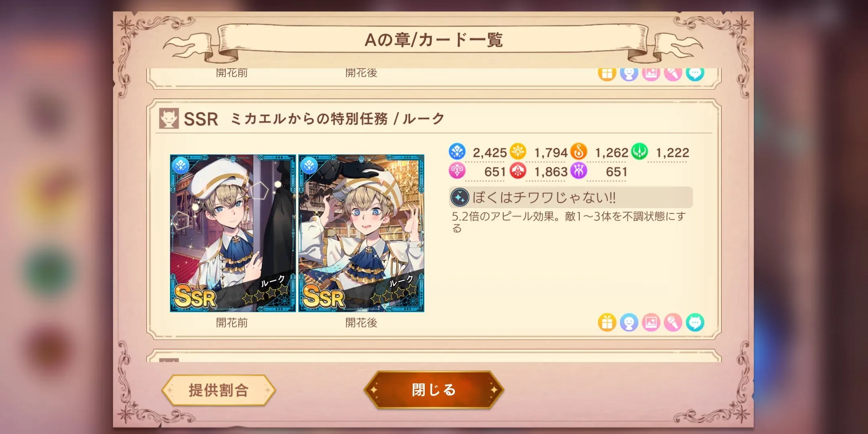Tap the pink microphone voice icon

point(673,322)
